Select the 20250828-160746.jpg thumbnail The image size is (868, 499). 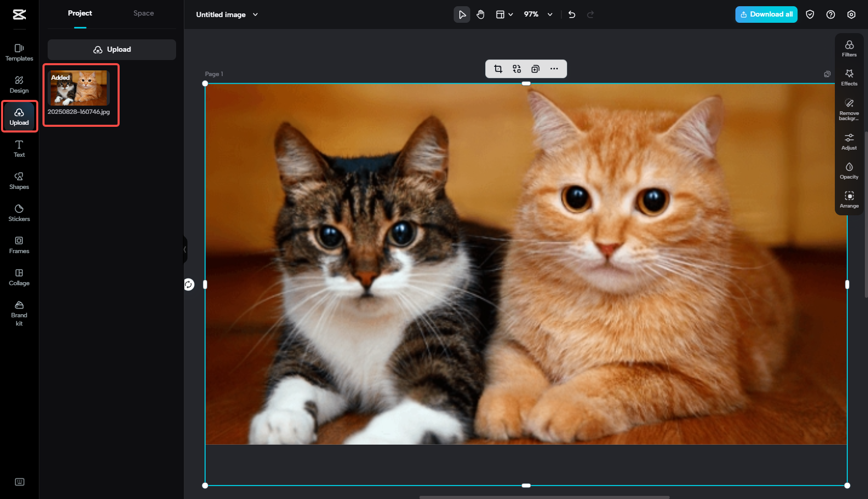tap(79, 87)
